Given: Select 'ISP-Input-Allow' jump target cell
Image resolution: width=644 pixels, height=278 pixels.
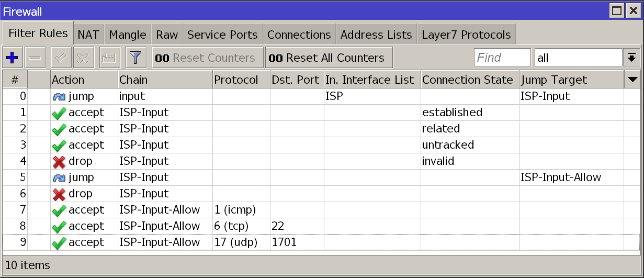Looking at the screenshot, I should 571,177.
